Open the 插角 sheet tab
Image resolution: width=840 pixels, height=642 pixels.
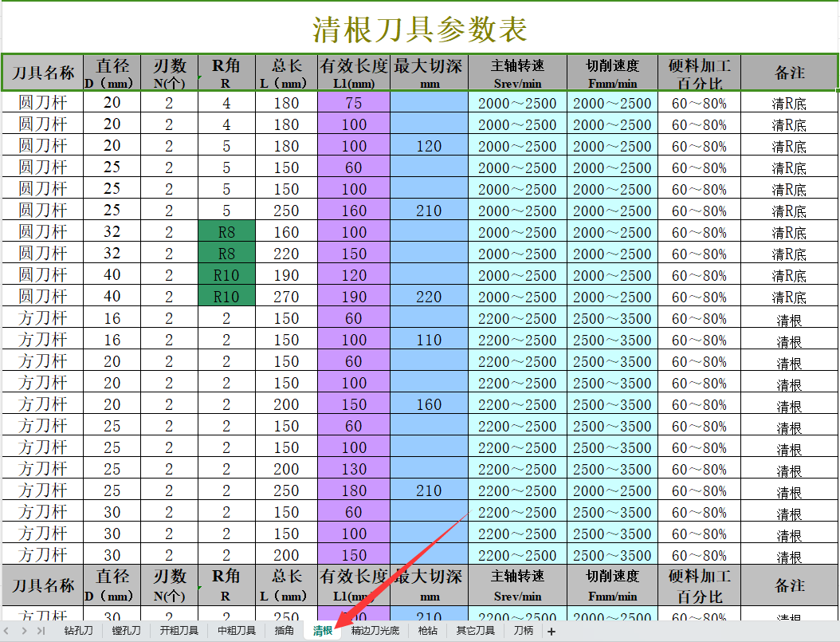pos(284,631)
